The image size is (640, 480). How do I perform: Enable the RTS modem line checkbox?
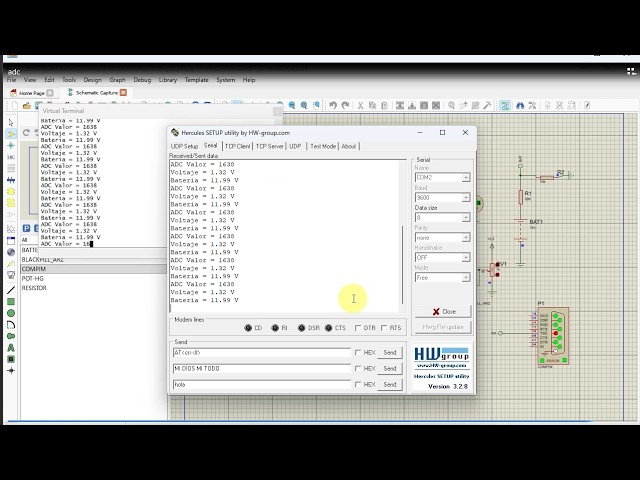point(384,328)
